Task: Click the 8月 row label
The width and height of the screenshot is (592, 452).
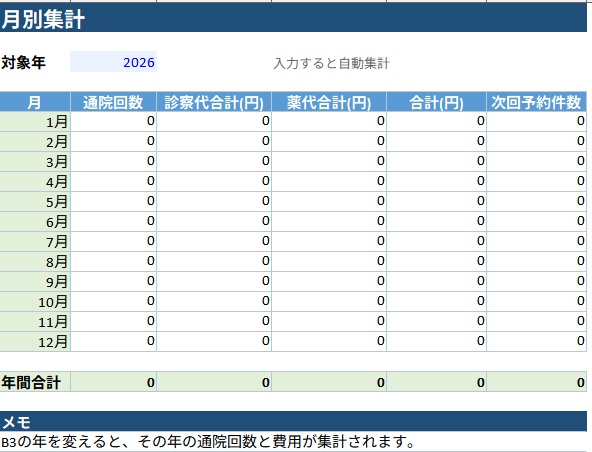Action: click(x=35, y=262)
